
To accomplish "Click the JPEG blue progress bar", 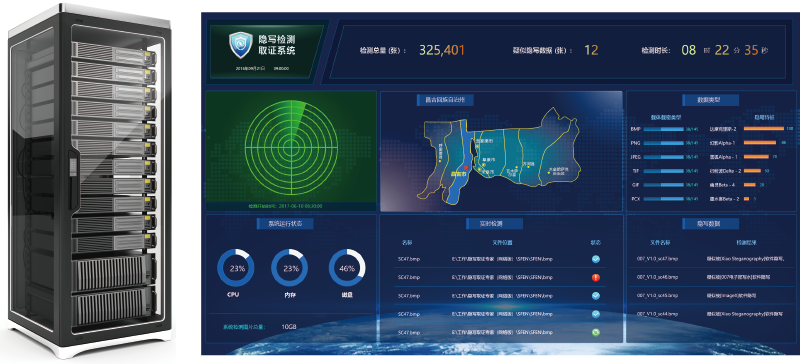I will (663, 157).
